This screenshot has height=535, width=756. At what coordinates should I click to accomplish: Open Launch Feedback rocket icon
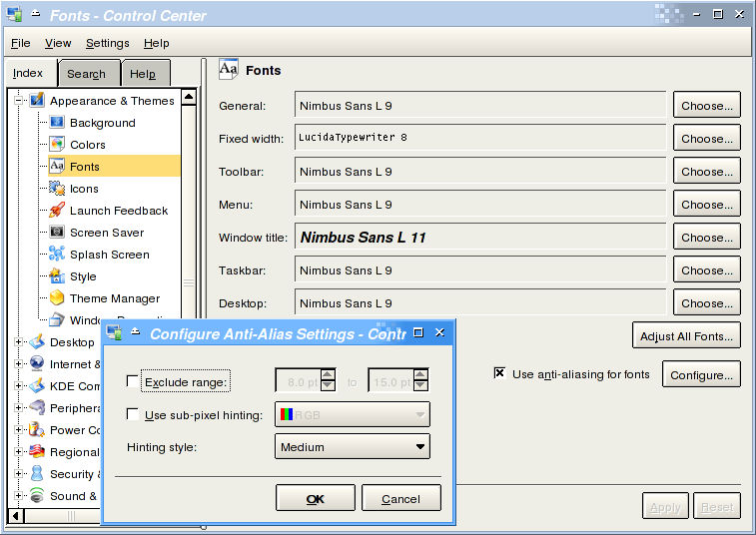(57, 211)
